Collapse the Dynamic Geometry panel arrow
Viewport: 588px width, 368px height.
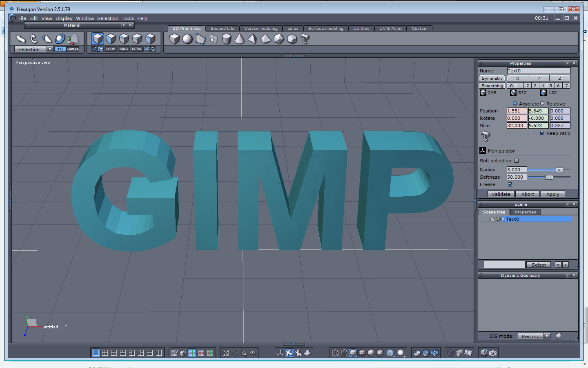pyautogui.click(x=568, y=276)
